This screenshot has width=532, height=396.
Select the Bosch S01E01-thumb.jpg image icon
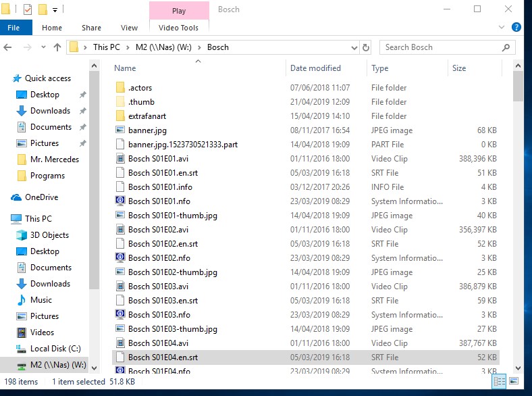point(120,216)
